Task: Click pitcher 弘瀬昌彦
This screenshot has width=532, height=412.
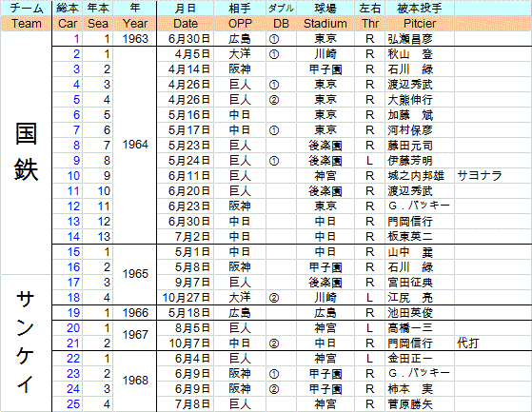Action: pos(410,39)
